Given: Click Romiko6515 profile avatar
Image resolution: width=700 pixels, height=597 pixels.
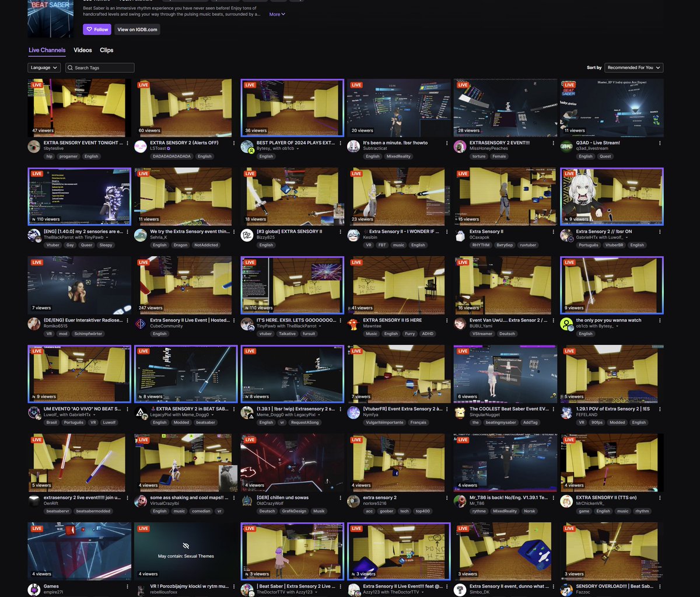Looking at the screenshot, I should pyautogui.click(x=34, y=324).
